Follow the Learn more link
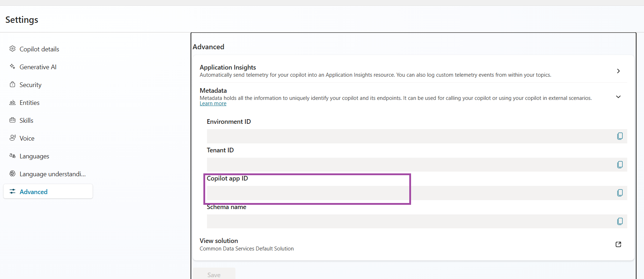Image resolution: width=644 pixels, height=279 pixels. pyautogui.click(x=213, y=104)
